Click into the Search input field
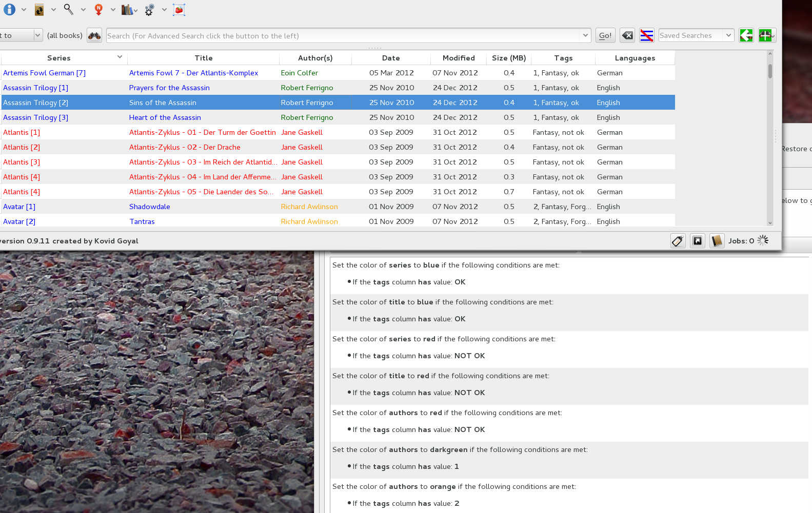Screen dimensions: 812x513 [x=343, y=36]
